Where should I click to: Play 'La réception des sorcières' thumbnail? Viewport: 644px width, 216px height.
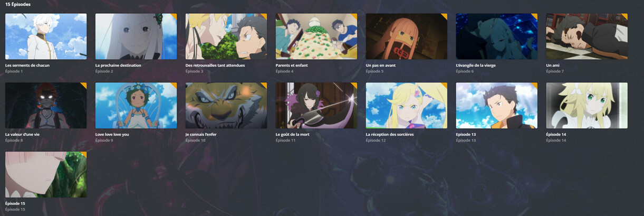pyautogui.click(x=407, y=106)
